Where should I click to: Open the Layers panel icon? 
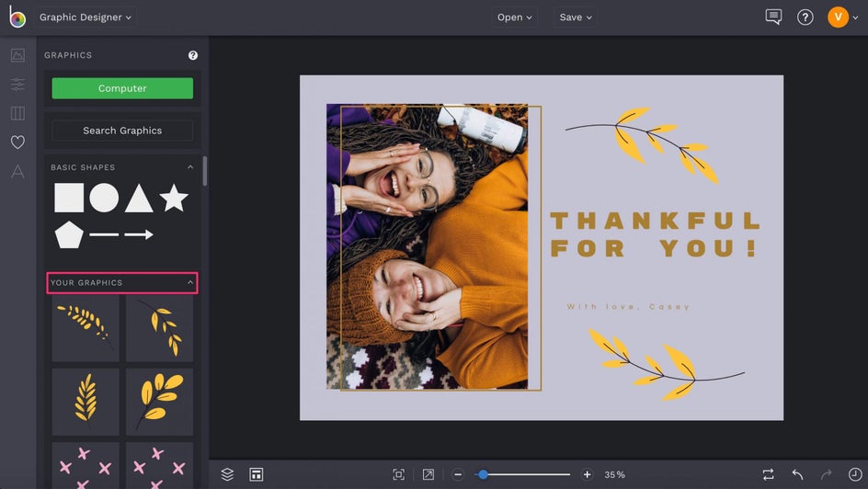point(227,474)
